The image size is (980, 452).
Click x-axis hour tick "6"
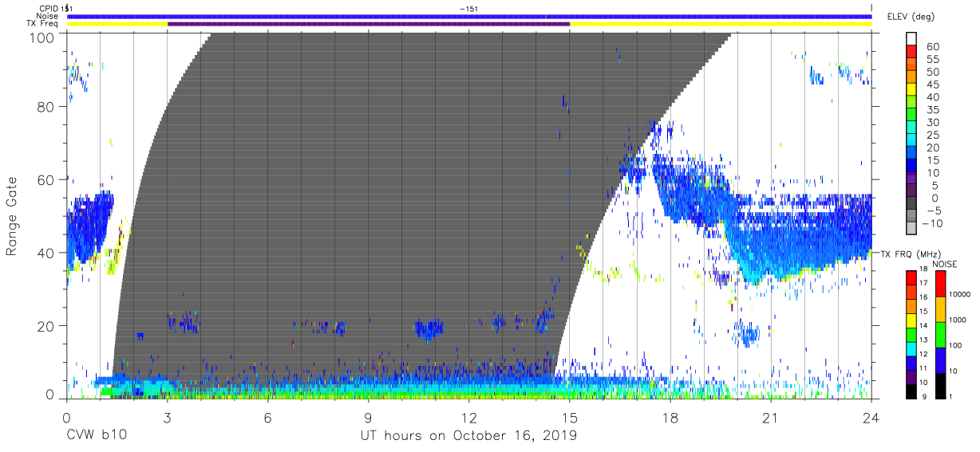(x=267, y=417)
